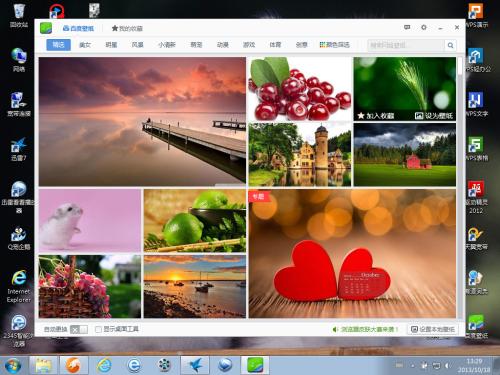Open the color filter selector
500x375 pixels.
pyautogui.click(x=335, y=45)
